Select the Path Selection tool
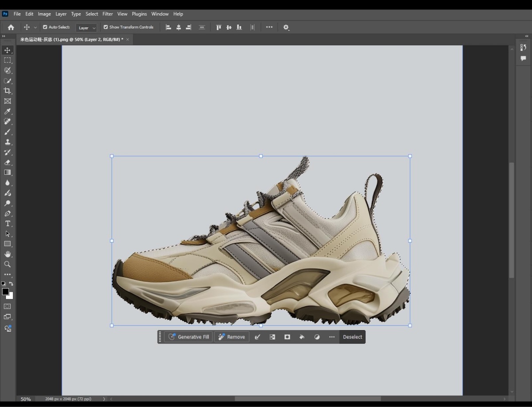The image size is (532, 407). click(8, 233)
